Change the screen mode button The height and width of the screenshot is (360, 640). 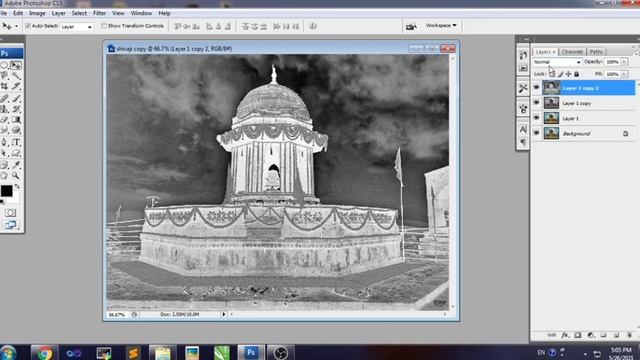tap(10, 224)
